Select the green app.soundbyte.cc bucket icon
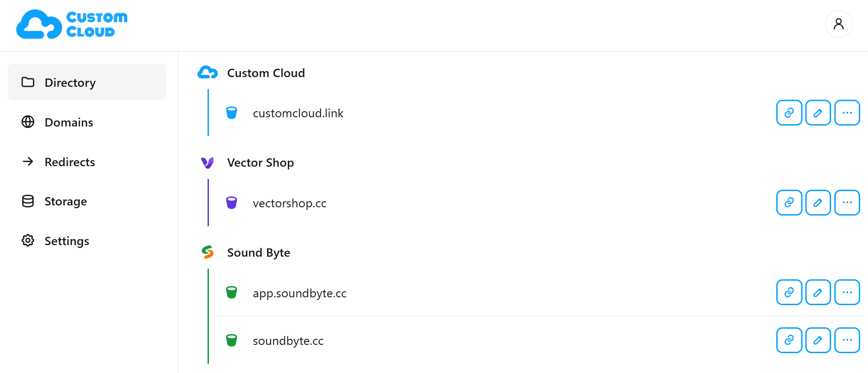 (232, 292)
